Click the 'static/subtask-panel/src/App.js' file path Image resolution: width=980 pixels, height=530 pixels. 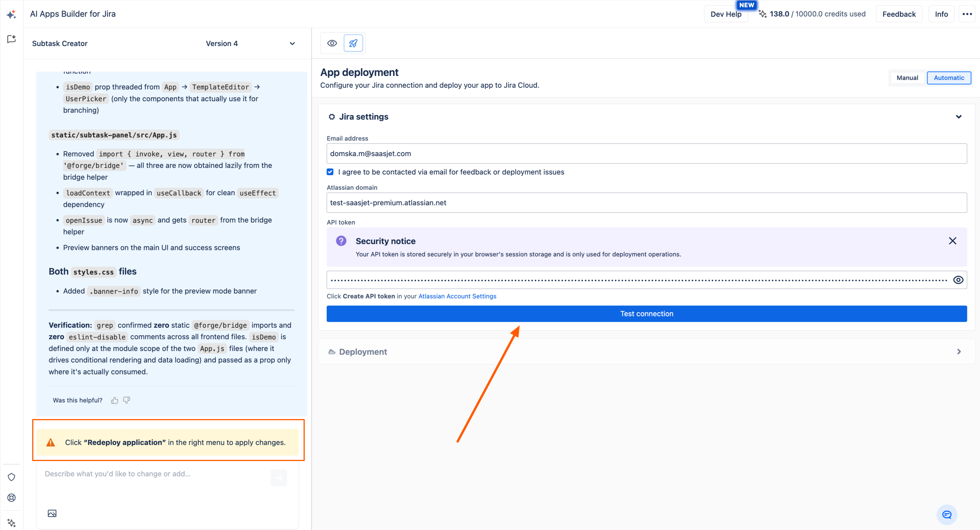coord(114,135)
